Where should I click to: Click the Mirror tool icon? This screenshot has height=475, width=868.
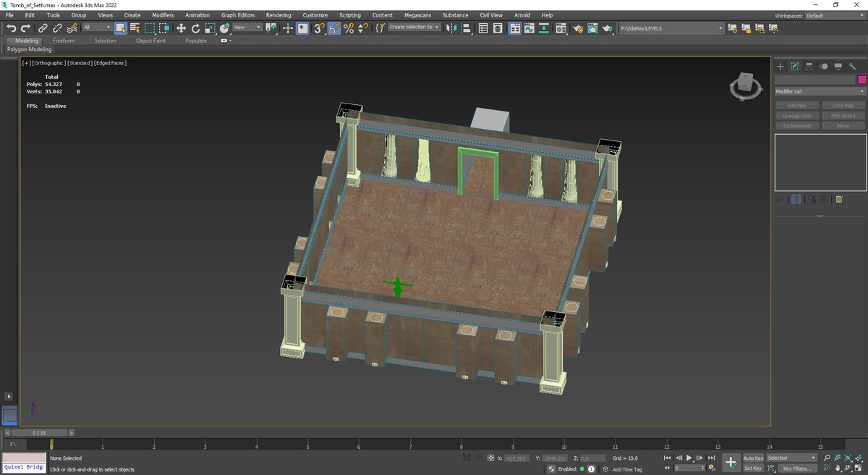(x=452, y=28)
